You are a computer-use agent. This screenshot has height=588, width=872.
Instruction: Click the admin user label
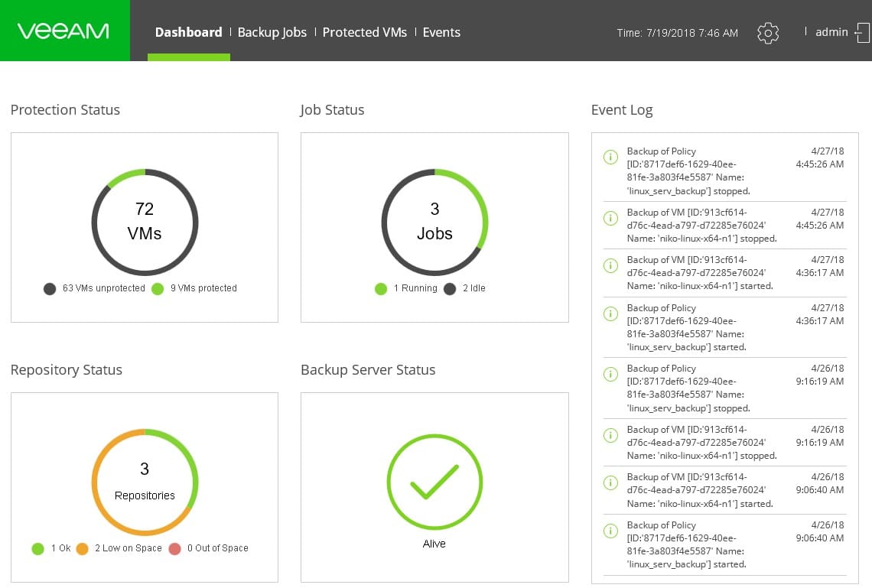pyautogui.click(x=831, y=32)
